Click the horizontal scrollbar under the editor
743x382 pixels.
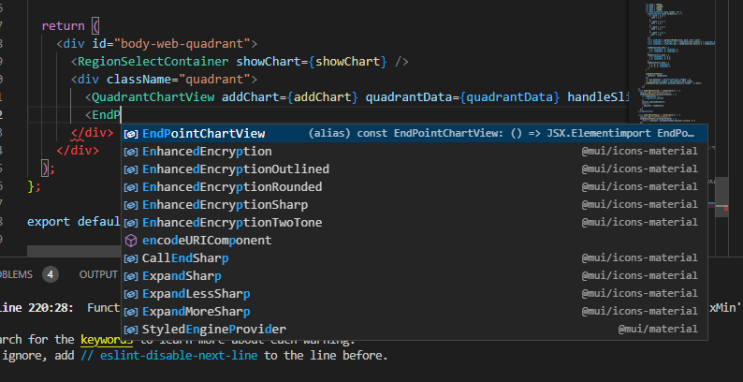(x=74, y=251)
